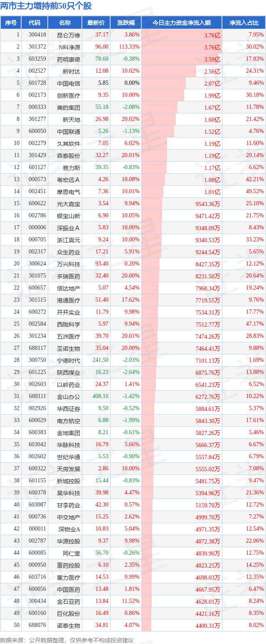The image size is (266, 644).
Task: Click the 名称 column header
Action: pyautogui.click(x=65, y=23)
